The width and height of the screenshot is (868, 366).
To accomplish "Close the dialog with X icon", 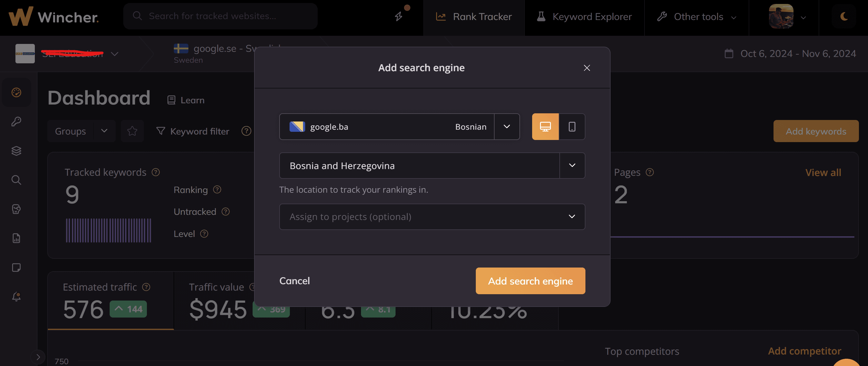I will pos(587,68).
